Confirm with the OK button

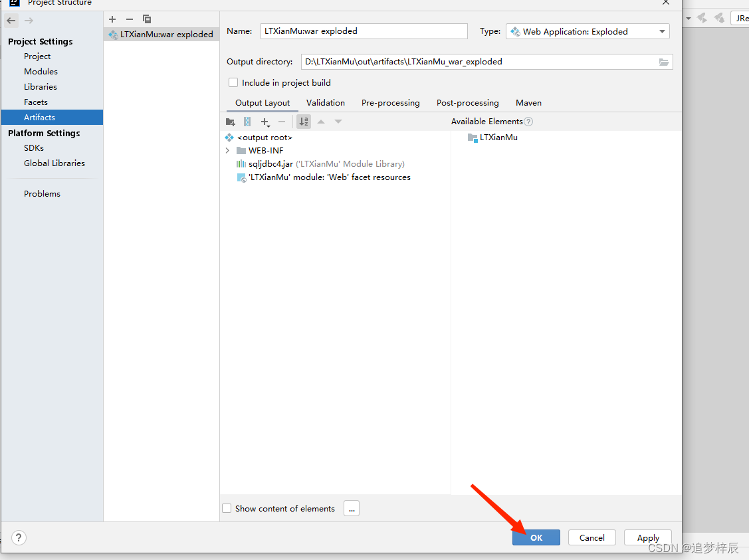(536, 537)
